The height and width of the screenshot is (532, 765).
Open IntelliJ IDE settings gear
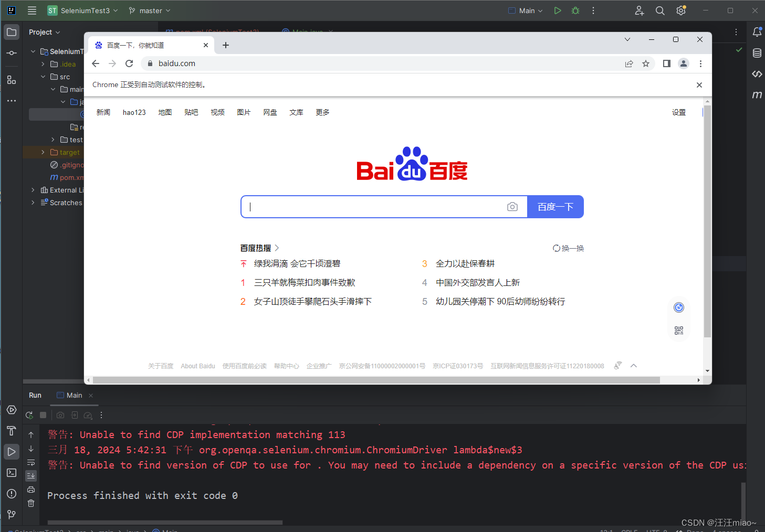[x=681, y=10]
